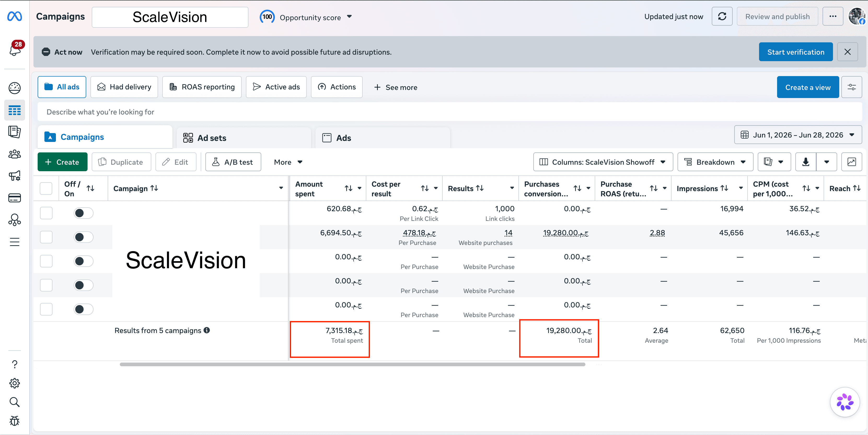Click Start verification button
The image size is (868, 435).
pyautogui.click(x=796, y=52)
